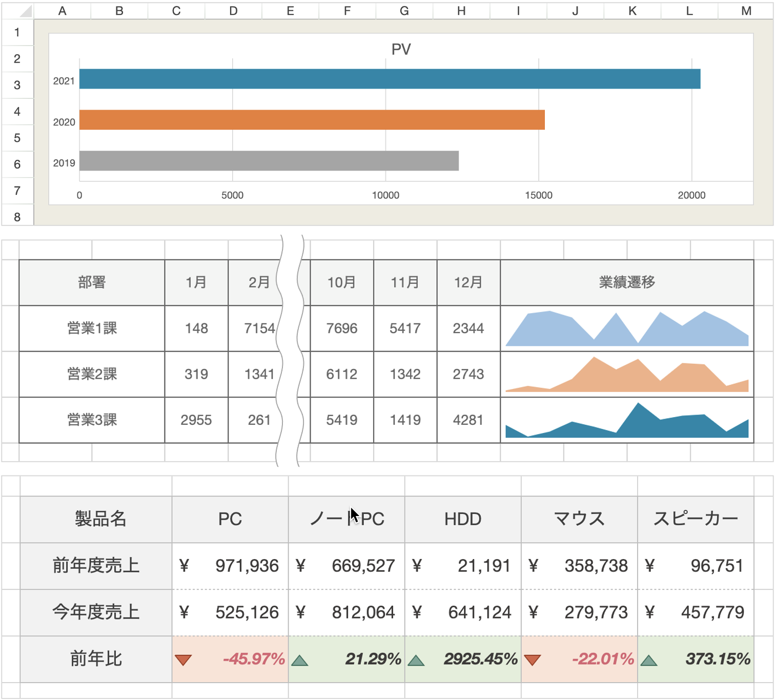Select the cell containing 4281
Viewport: 775px width, 700px height.
(x=468, y=420)
